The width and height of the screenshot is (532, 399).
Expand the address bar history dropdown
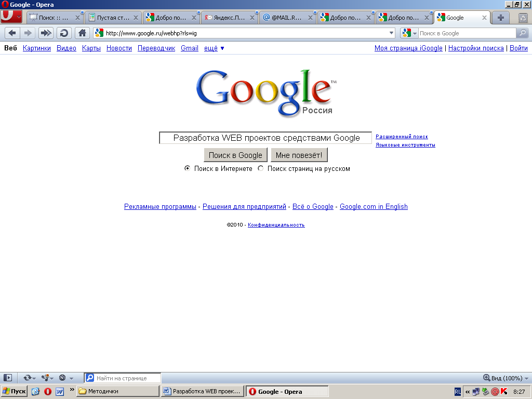(x=391, y=33)
